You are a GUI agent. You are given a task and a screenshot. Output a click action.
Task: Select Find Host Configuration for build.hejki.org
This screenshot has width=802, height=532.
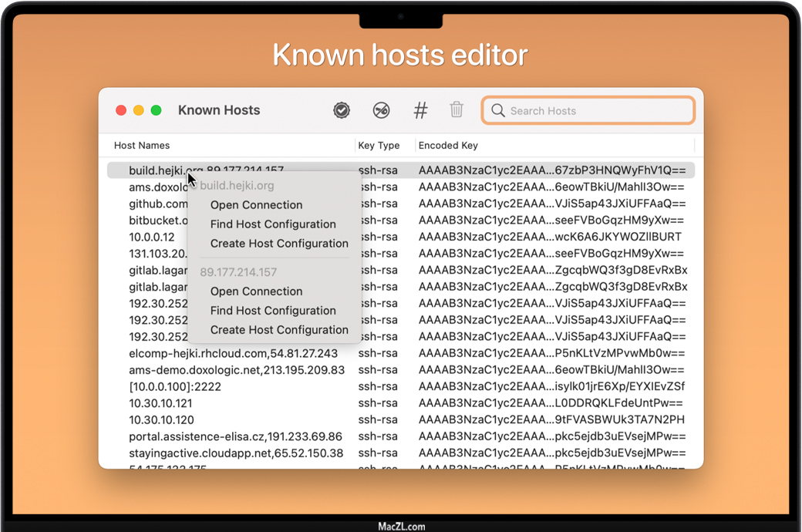[x=273, y=224]
